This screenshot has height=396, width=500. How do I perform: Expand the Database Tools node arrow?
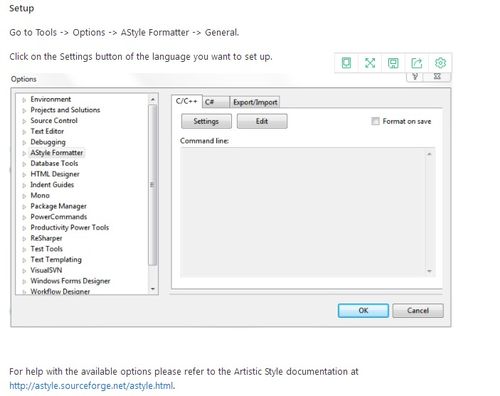click(24, 164)
